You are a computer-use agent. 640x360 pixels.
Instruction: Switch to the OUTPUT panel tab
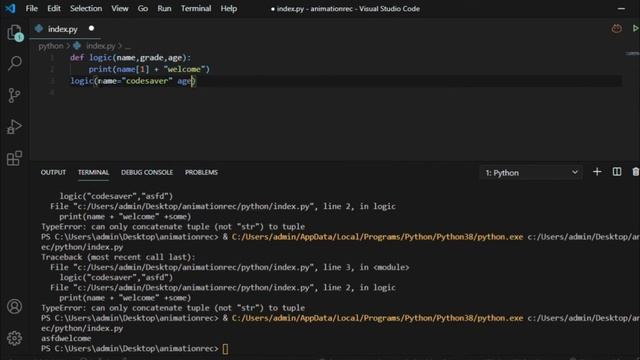pos(53,172)
